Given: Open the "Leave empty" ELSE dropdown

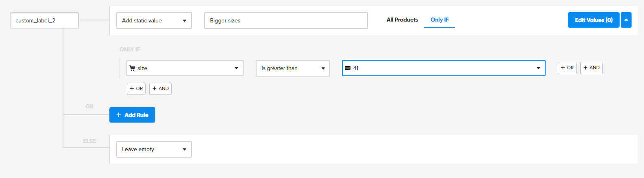Looking at the screenshot, I should click(x=154, y=149).
